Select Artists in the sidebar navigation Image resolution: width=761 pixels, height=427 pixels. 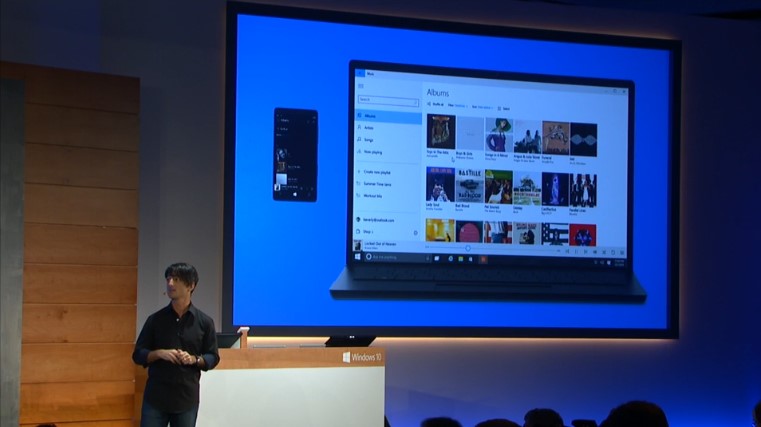pyautogui.click(x=369, y=128)
